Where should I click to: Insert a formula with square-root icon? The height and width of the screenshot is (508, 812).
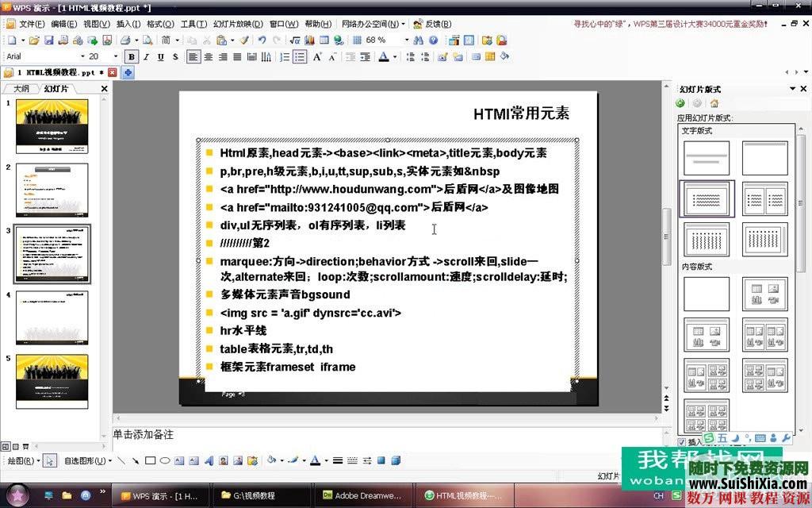(x=295, y=40)
